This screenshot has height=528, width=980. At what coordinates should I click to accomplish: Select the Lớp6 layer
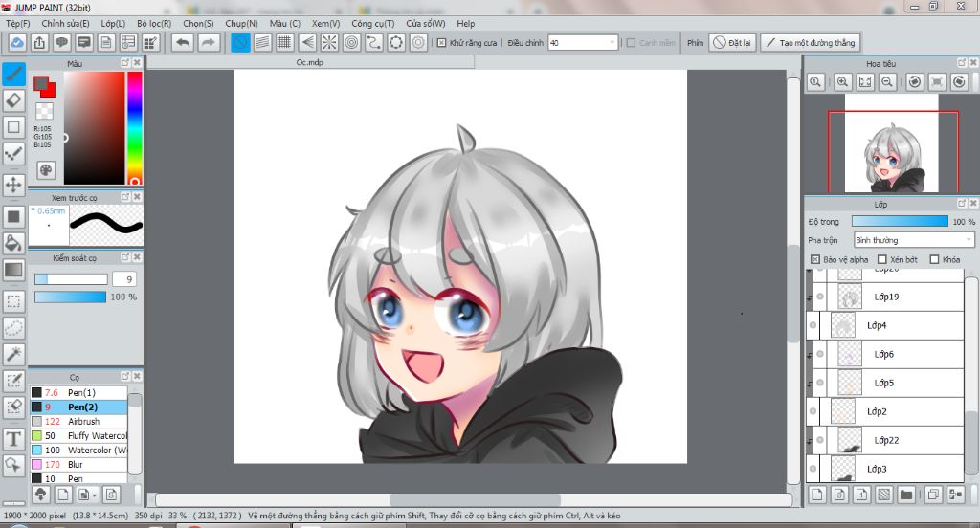(x=889, y=354)
